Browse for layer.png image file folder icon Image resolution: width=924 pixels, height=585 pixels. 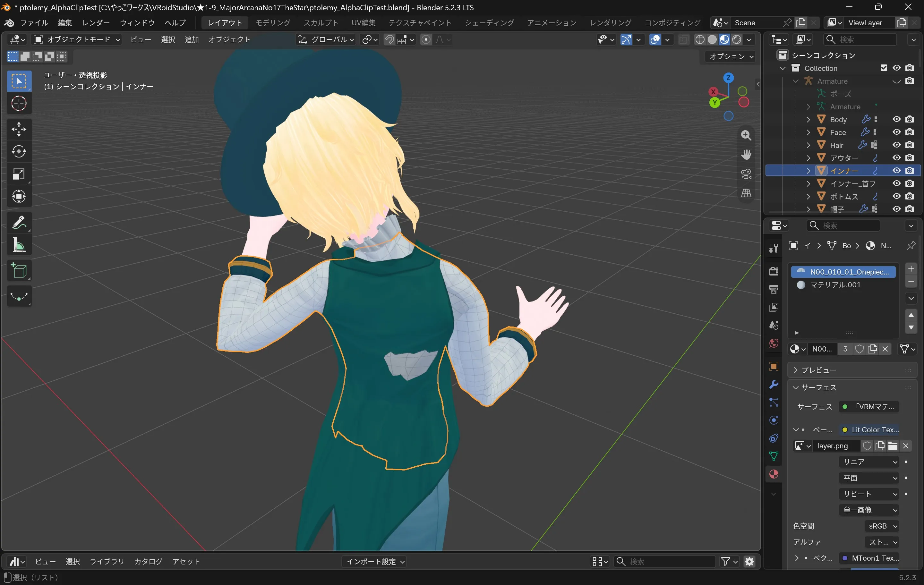tap(893, 446)
